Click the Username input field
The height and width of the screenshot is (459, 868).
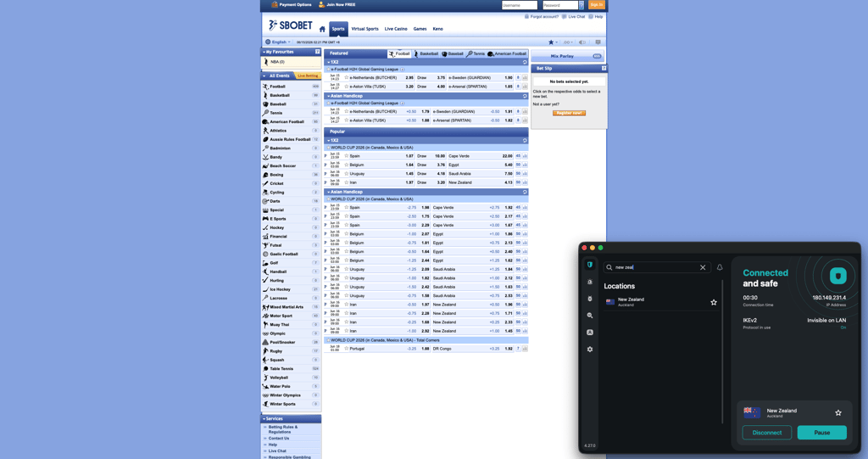pyautogui.click(x=520, y=5)
